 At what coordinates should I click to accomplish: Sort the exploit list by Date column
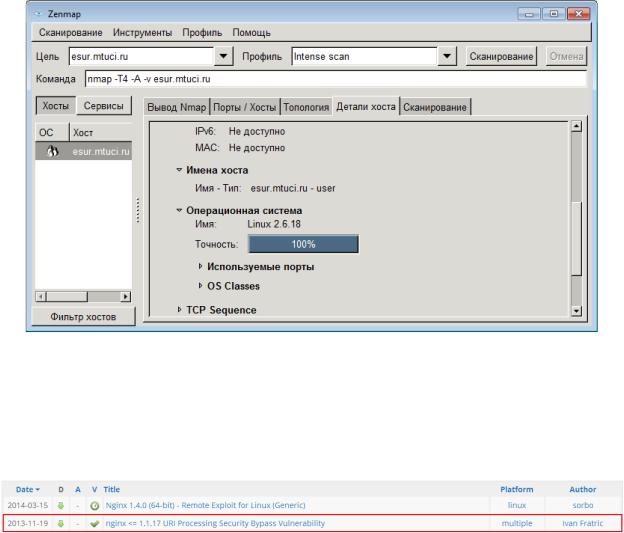pos(27,489)
